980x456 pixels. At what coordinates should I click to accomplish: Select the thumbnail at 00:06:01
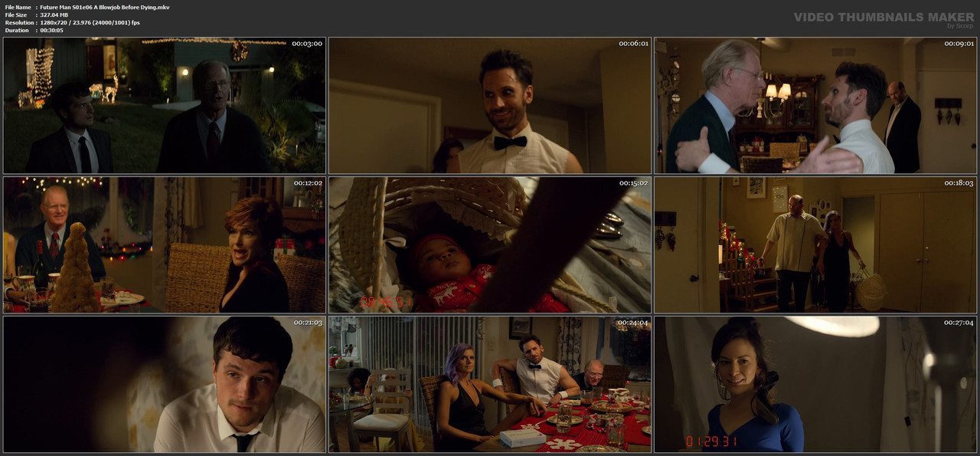coord(490,105)
